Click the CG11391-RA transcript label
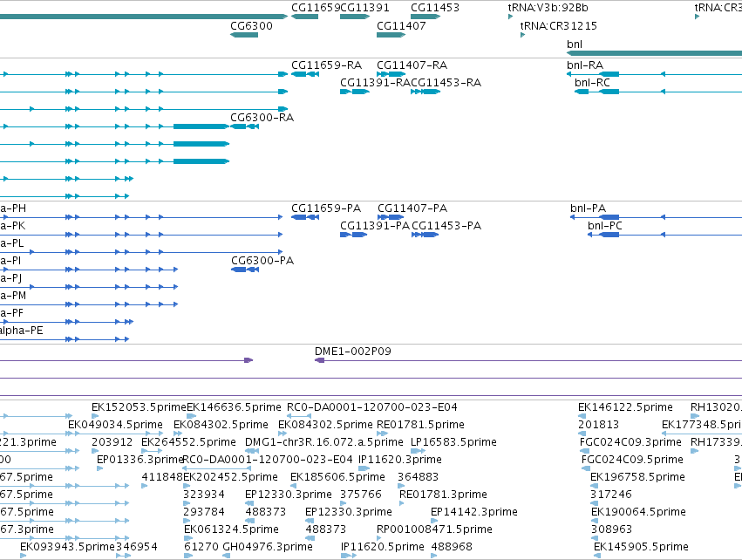Viewport: 742px width, 560px height. click(375, 82)
